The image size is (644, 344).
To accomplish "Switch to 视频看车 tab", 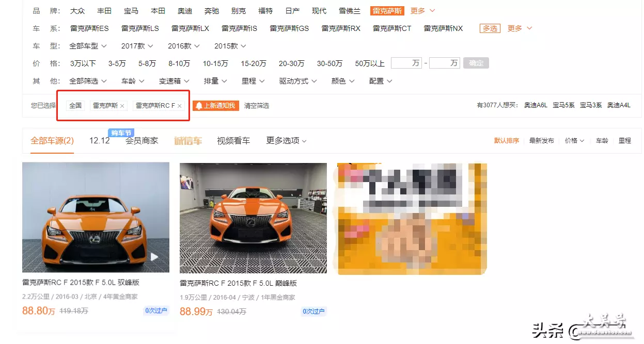I will (x=233, y=140).
